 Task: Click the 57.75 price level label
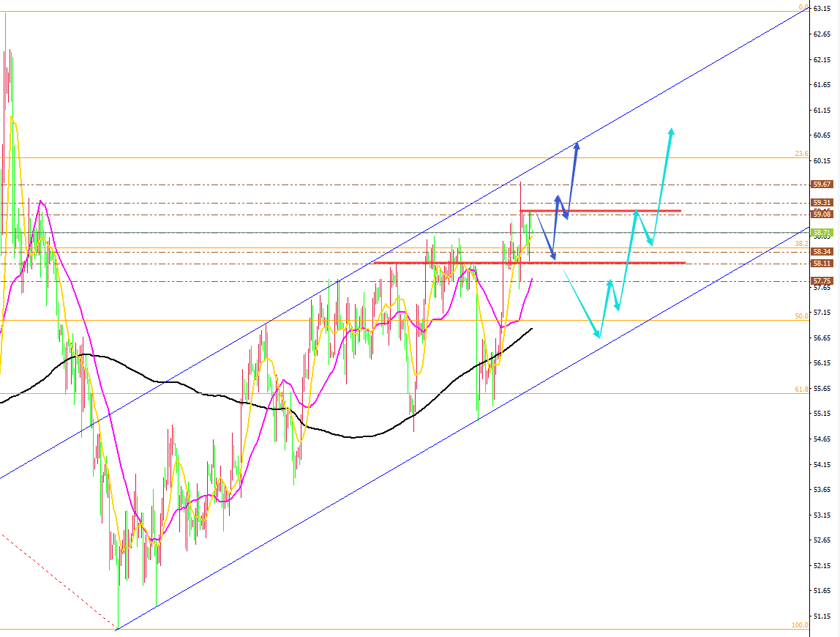coord(822,281)
